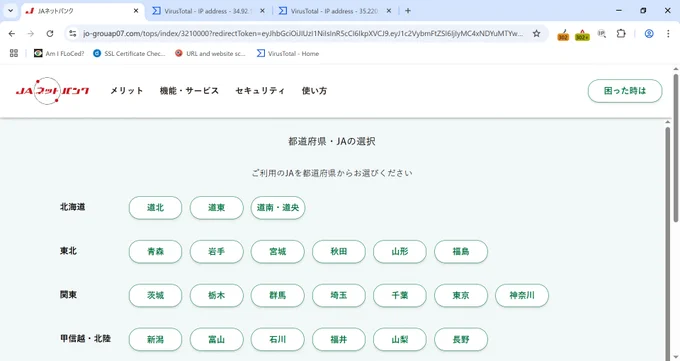This screenshot has height=361, width=680.
Task: Click the JAネットバンク logo
Action: pos(52,91)
